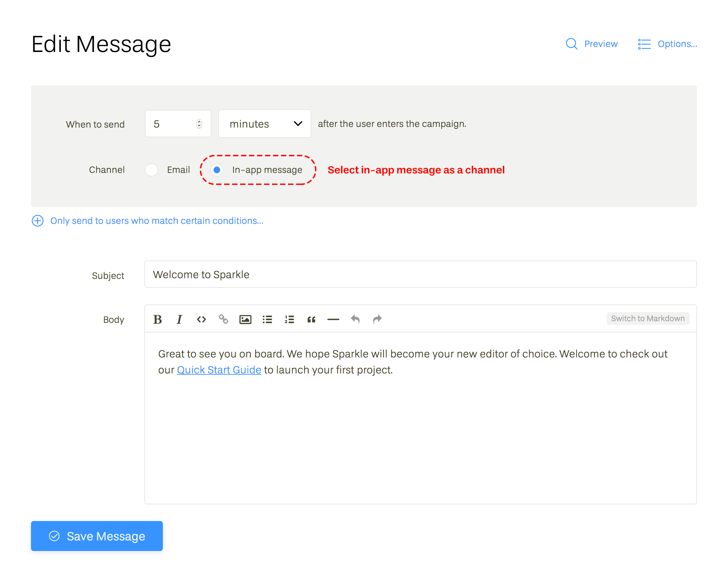This screenshot has height=581, width=728.
Task: Select Email as the channel
Action: (x=152, y=170)
